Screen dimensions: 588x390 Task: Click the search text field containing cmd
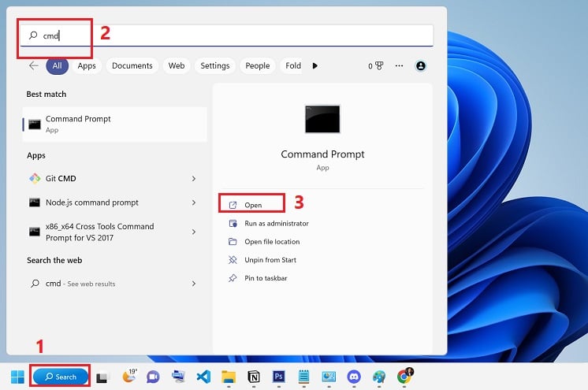coord(236,35)
